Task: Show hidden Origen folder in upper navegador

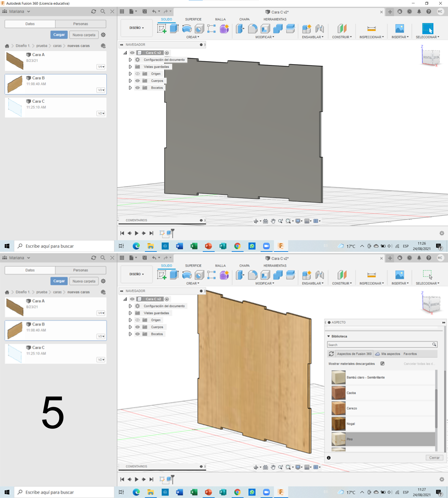Action: [138, 74]
